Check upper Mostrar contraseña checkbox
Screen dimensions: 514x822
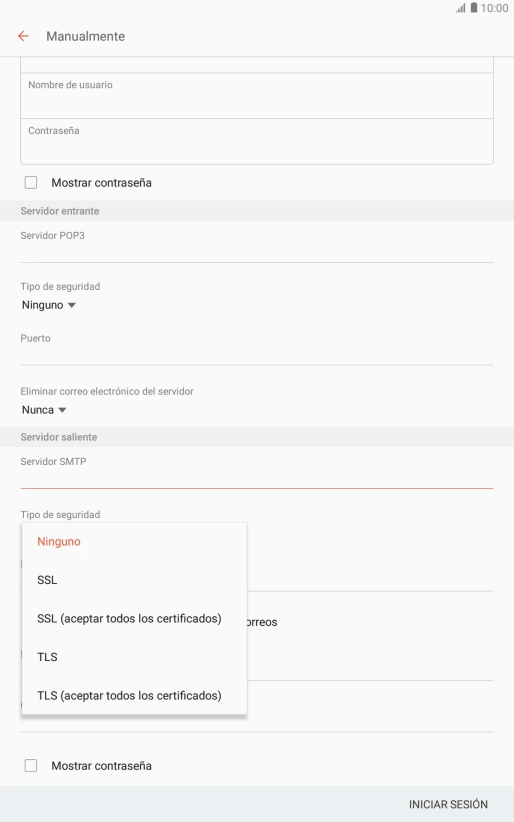pyautogui.click(x=31, y=182)
